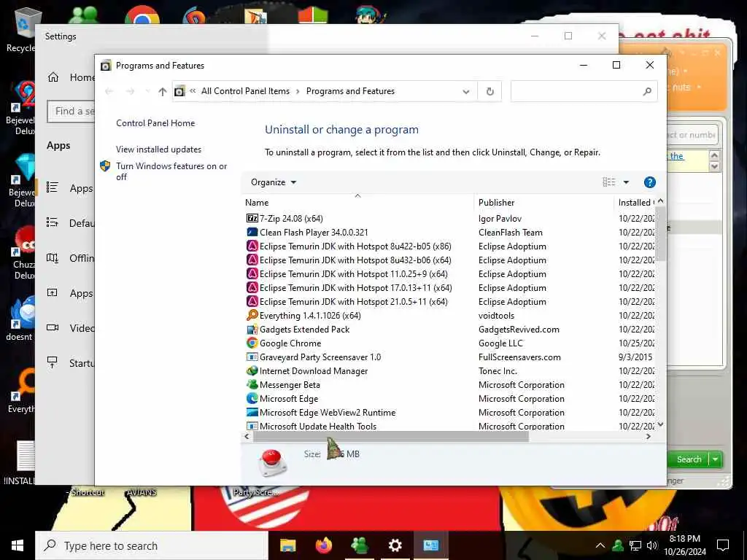747x560 pixels.
Task: Click voidtools publisher cell
Action: [496, 315]
